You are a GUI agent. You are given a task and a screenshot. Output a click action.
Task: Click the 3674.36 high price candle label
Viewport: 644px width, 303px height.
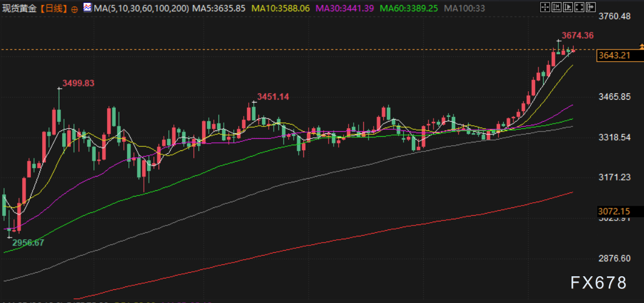coord(577,35)
